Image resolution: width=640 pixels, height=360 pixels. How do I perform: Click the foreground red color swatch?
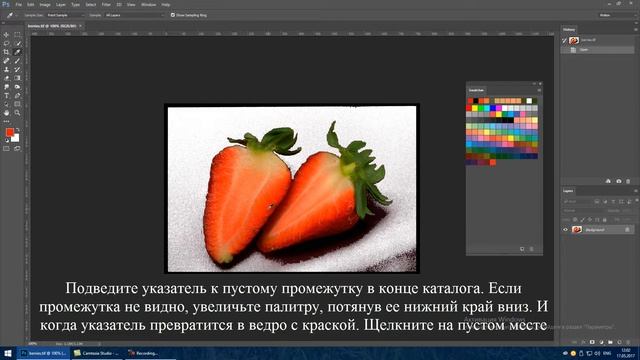pyautogui.click(x=9, y=132)
